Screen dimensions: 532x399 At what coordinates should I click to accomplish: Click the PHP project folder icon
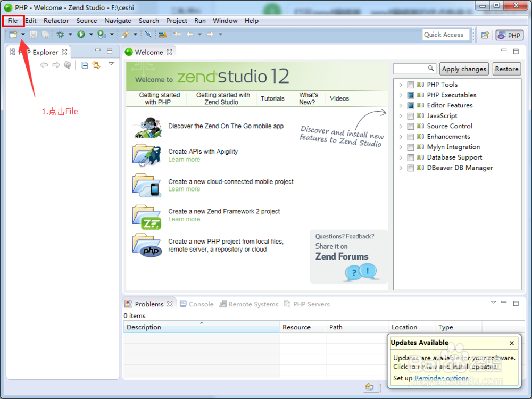(147, 245)
